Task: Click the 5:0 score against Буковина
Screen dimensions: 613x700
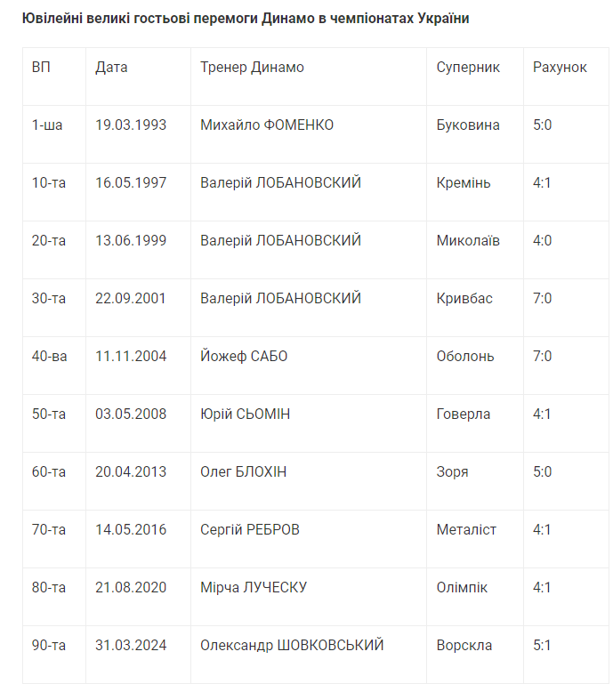Action: (x=542, y=125)
